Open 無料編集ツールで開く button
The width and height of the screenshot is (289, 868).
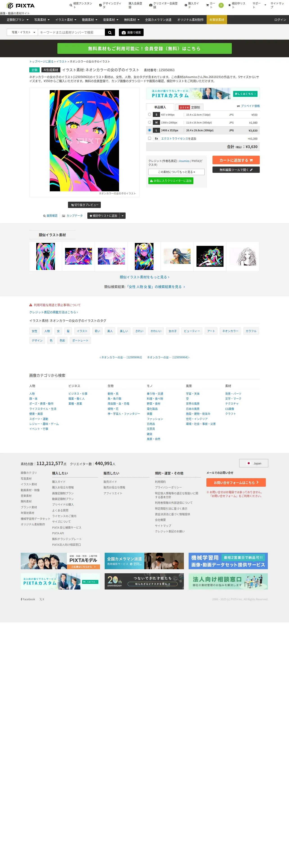[x=236, y=170]
